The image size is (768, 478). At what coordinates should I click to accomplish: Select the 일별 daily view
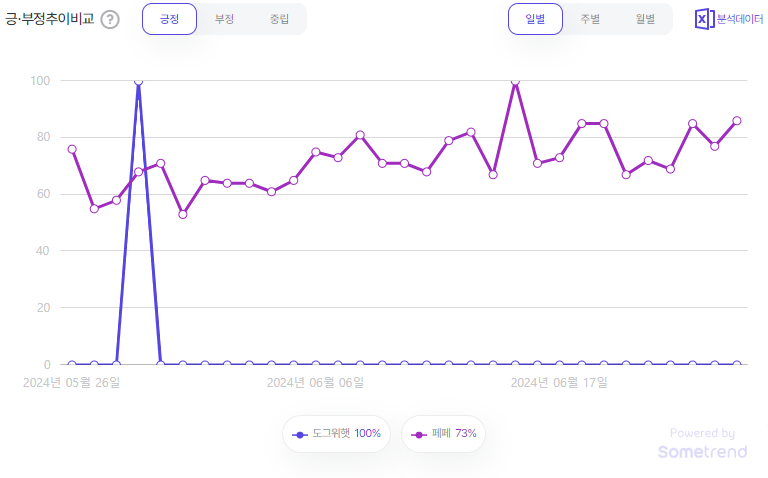(x=535, y=19)
